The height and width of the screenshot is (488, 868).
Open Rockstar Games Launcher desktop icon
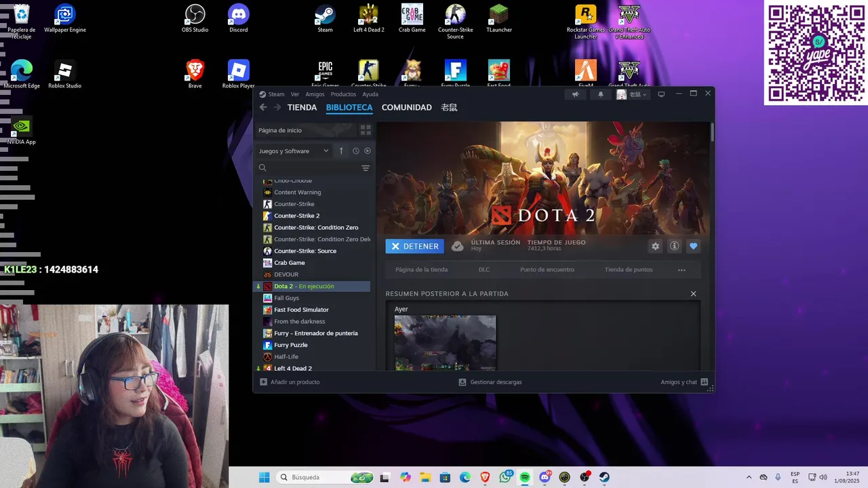tap(586, 22)
